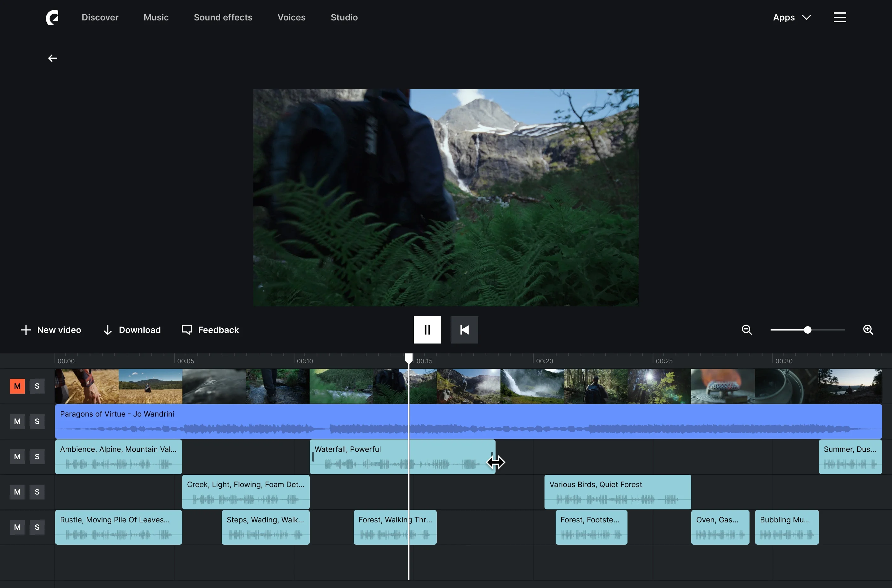Solo the Paragons of Virtue music track
The width and height of the screenshot is (892, 588).
(37, 421)
